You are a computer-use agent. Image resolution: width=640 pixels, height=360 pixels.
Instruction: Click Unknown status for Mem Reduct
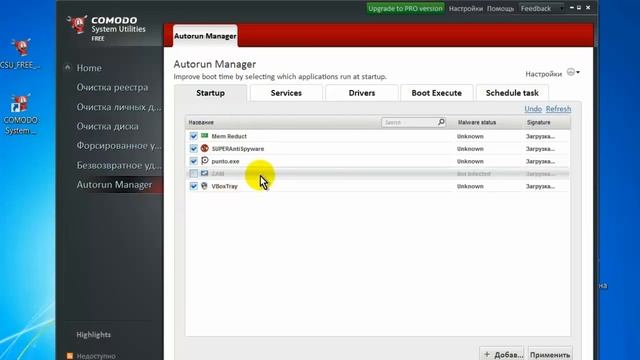470,136
